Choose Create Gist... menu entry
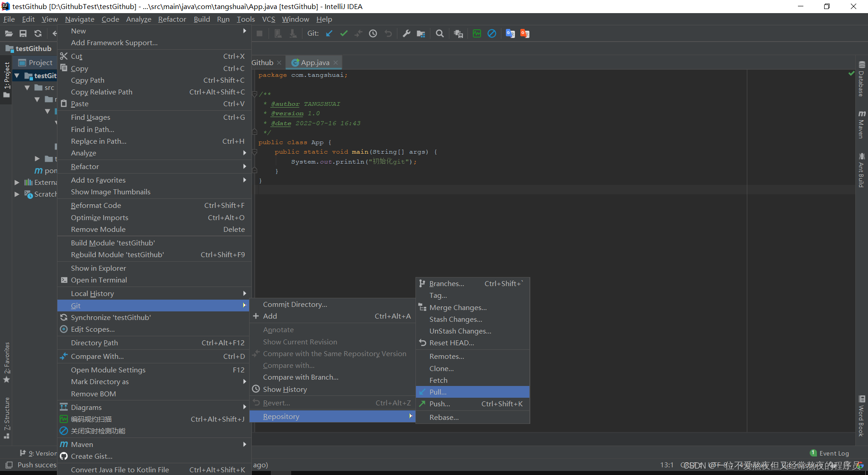Screen dimensions: 868x475 (154, 456)
